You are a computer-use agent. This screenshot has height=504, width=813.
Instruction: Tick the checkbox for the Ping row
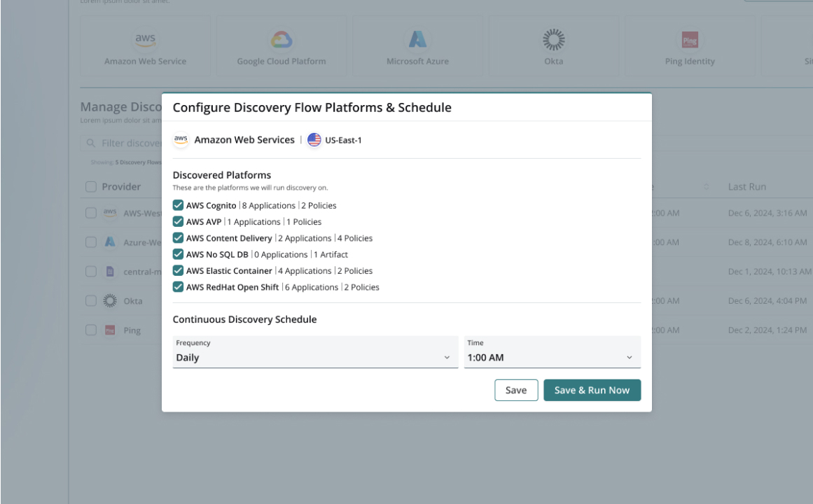(x=91, y=330)
